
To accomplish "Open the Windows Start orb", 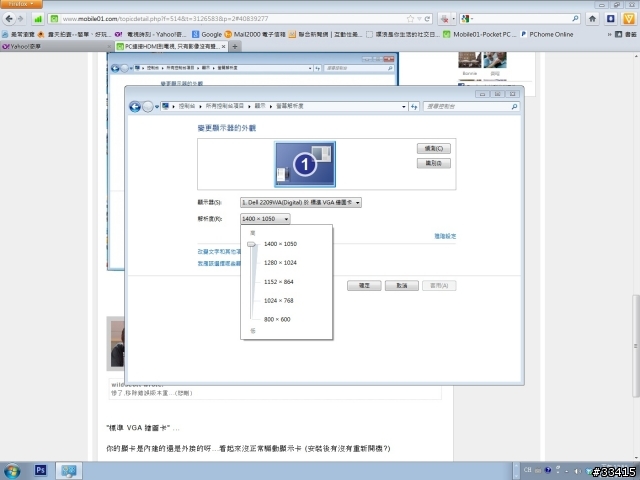I will point(11,471).
